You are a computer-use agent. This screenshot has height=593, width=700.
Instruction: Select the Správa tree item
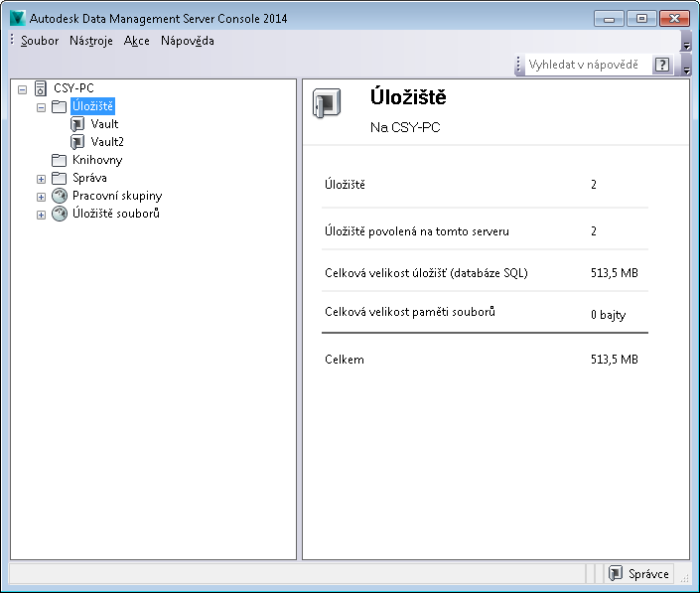[x=89, y=178]
